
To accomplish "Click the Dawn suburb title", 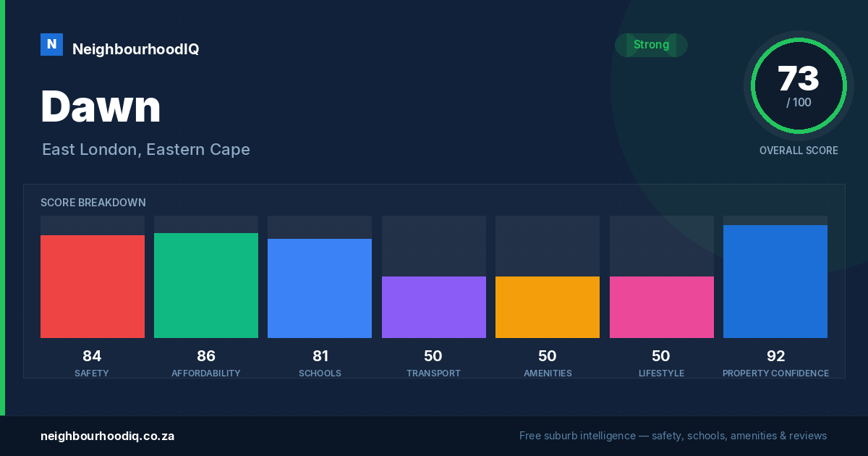I will [101, 106].
